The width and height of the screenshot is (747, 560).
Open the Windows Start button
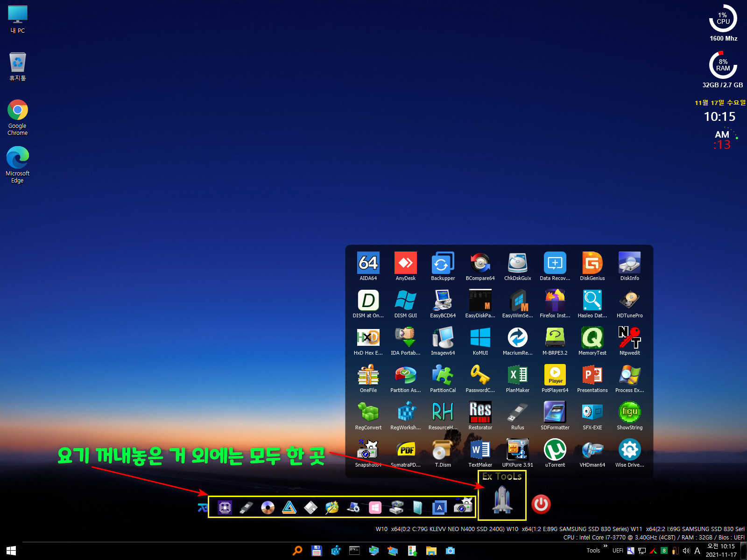11,551
